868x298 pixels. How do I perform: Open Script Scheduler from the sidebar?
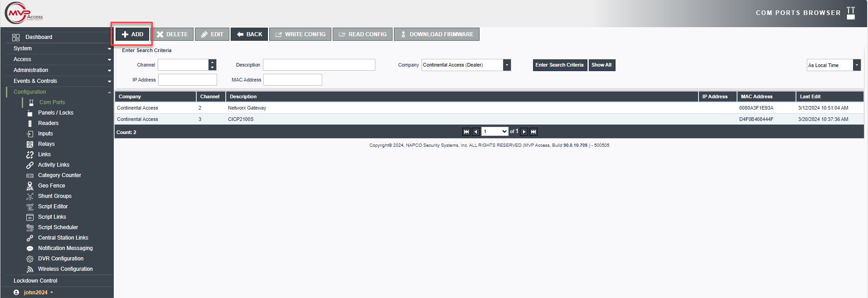pyautogui.click(x=58, y=227)
